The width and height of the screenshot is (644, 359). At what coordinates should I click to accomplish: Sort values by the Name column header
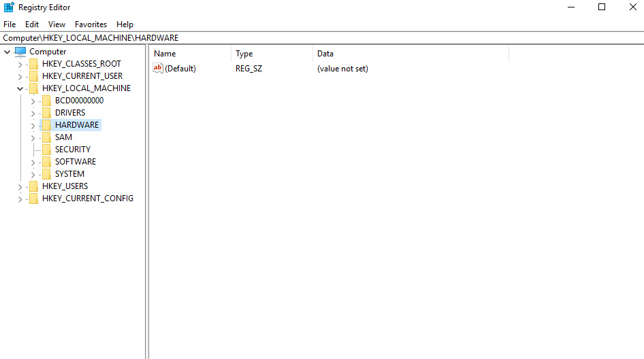click(191, 54)
